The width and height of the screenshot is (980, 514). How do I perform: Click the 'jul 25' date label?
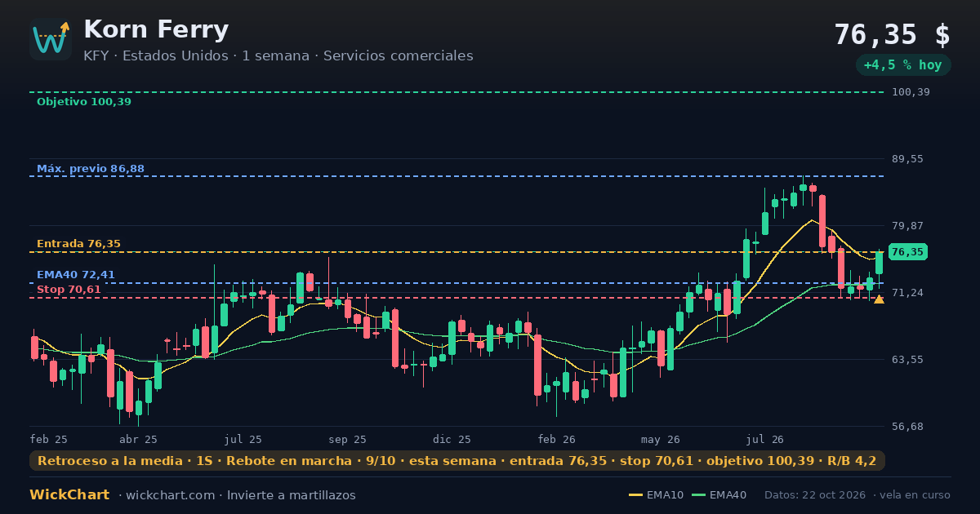pos(243,439)
